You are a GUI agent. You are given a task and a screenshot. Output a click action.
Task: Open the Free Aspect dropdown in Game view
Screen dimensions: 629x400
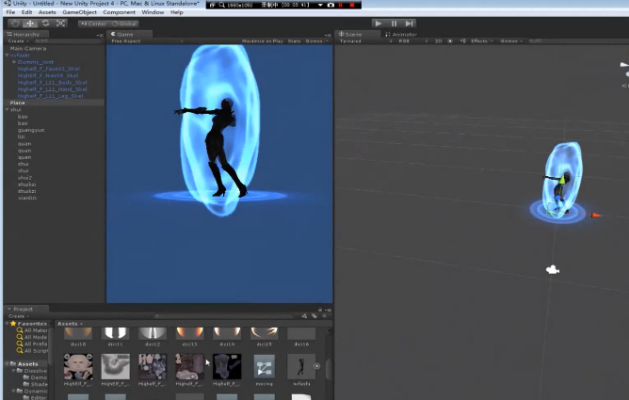tap(146, 41)
